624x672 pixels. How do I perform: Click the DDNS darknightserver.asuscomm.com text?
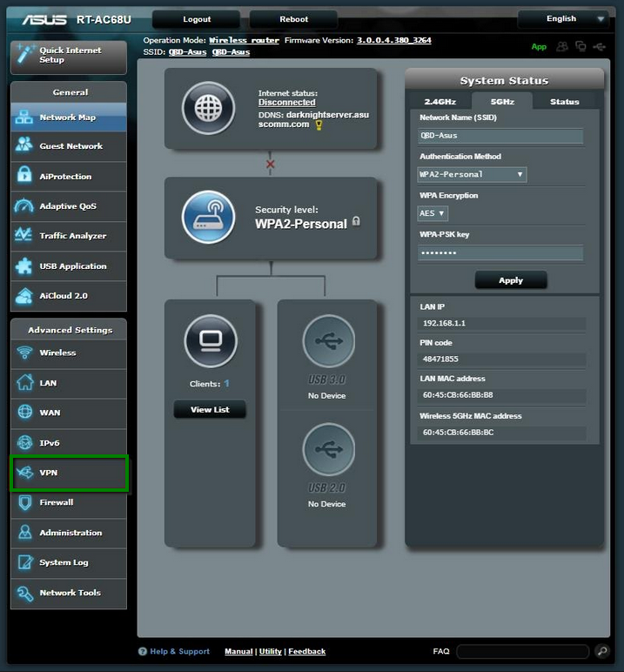click(x=313, y=119)
